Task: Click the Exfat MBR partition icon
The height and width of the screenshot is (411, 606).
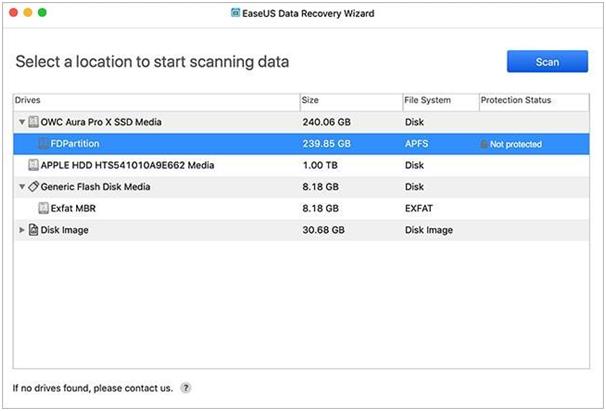Action: click(43, 208)
